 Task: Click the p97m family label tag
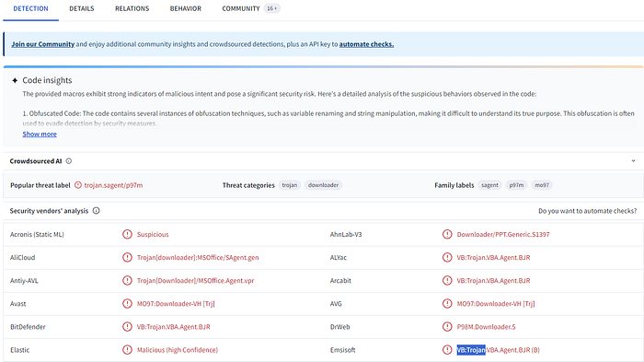(516, 185)
